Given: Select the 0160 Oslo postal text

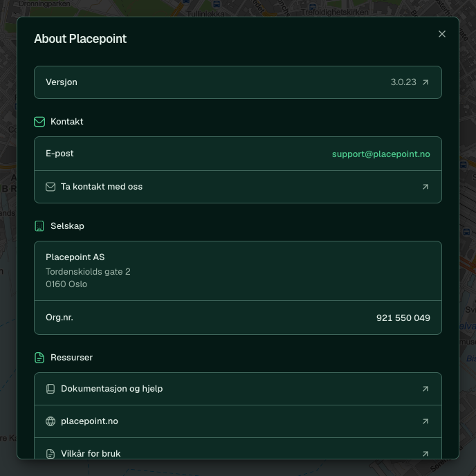Looking at the screenshot, I should pyautogui.click(x=66, y=284).
